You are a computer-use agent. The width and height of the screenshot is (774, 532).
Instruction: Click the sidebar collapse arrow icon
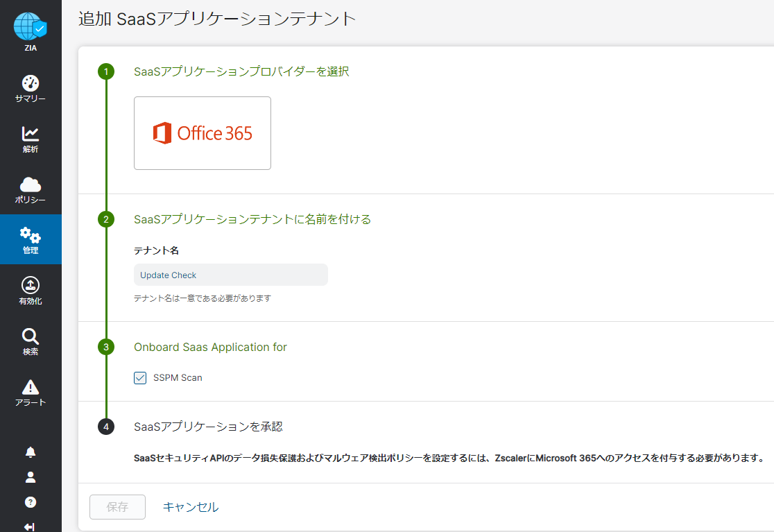pos(30,526)
